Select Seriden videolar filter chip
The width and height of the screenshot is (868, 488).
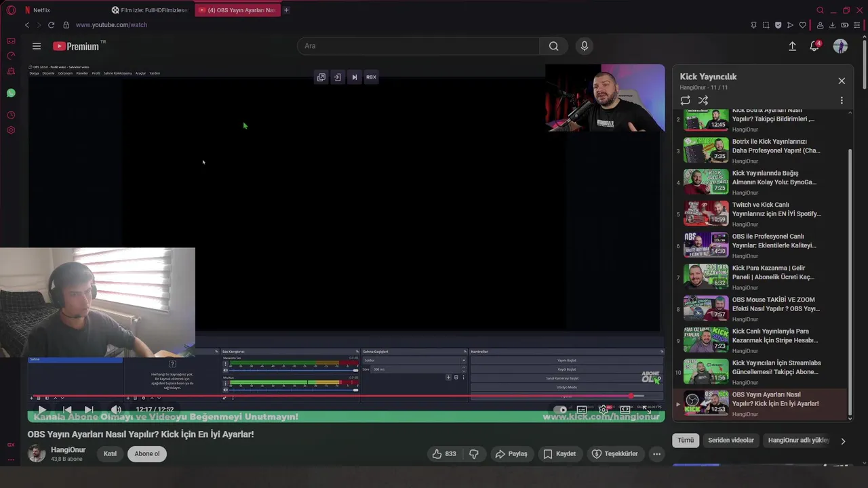pos(731,441)
